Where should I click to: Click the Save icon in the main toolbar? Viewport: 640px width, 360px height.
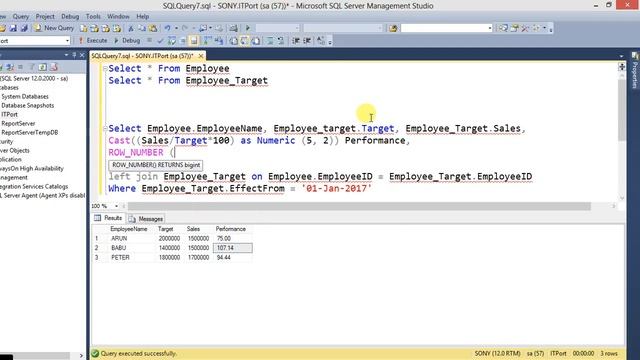[x=13, y=28]
